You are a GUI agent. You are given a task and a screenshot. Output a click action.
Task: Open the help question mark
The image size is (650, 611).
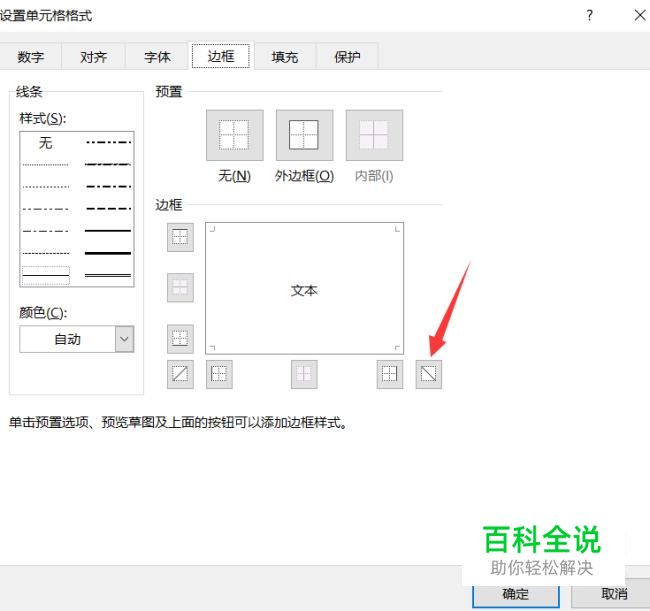(x=589, y=16)
